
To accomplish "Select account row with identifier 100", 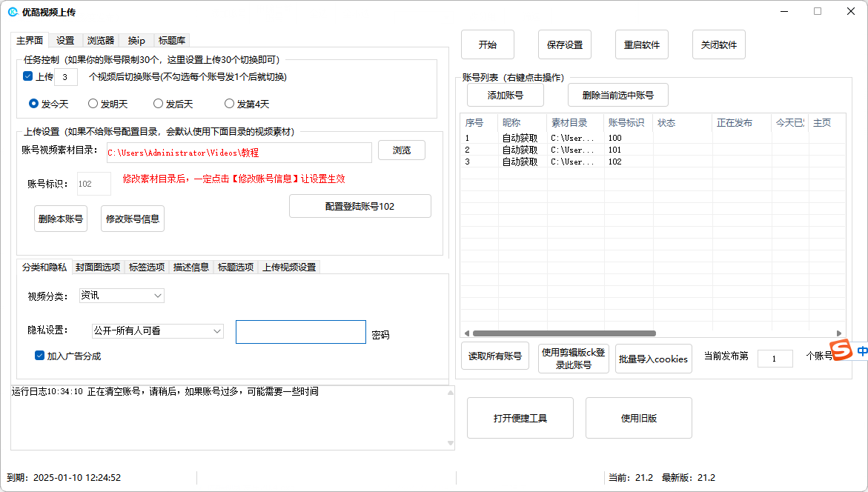I will click(652, 138).
